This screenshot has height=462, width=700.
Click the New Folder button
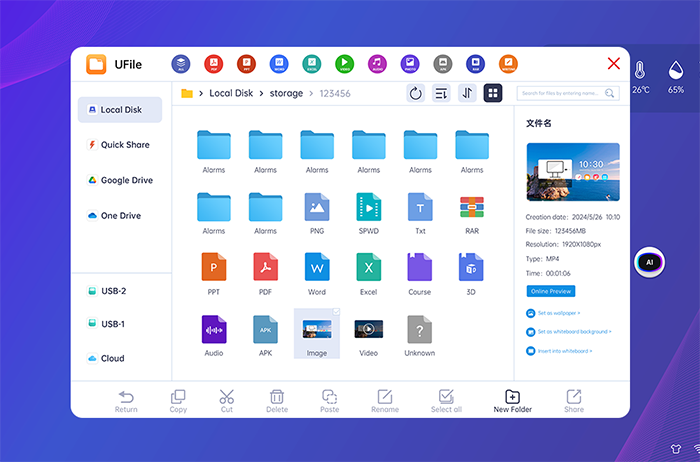pos(512,401)
